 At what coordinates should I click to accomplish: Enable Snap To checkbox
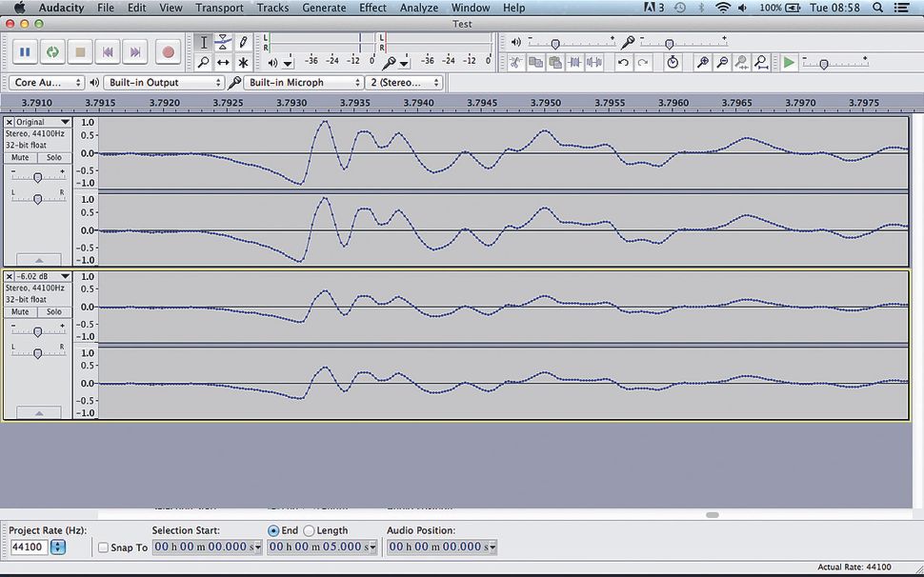pyautogui.click(x=103, y=547)
